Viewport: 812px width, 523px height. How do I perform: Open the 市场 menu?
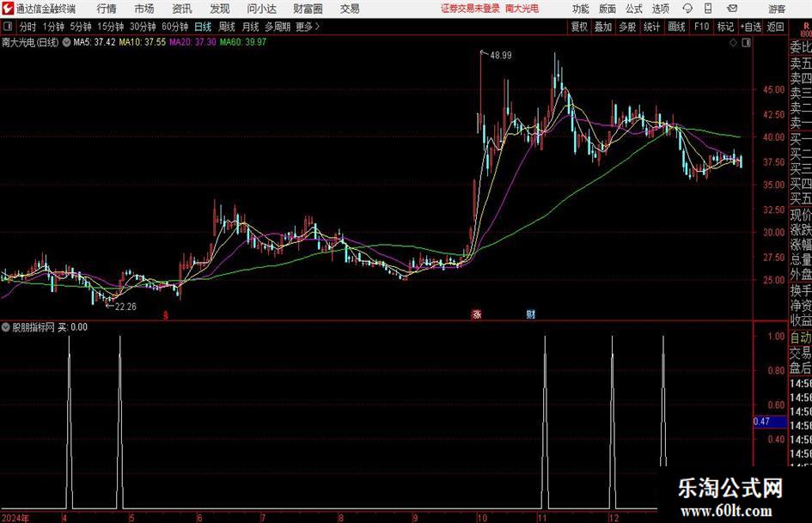pos(144,9)
